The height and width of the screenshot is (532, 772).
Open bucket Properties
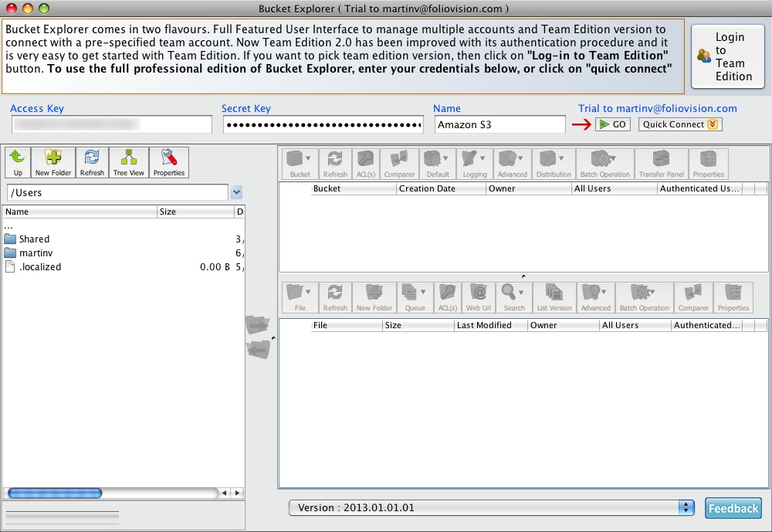[709, 164]
